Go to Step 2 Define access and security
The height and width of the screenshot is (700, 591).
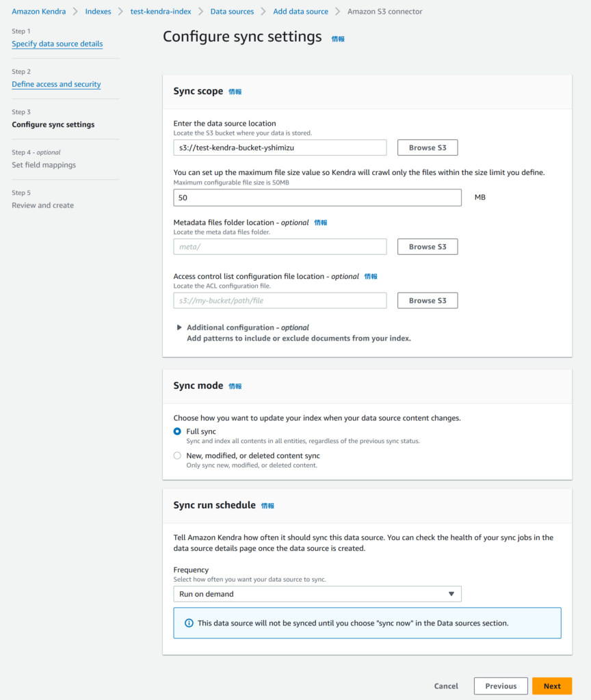pyautogui.click(x=56, y=84)
